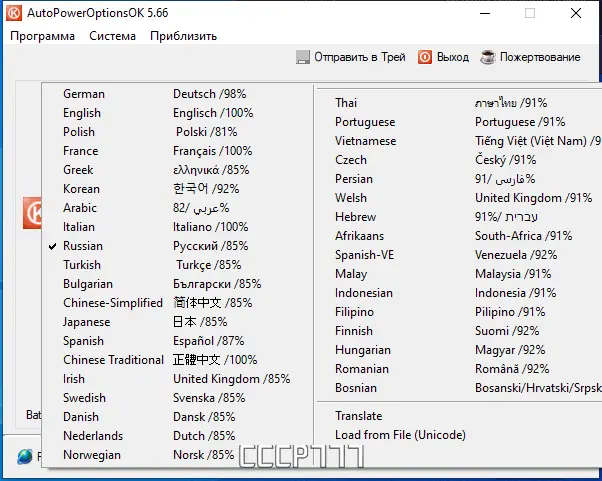Select Portuguese language
This screenshot has width=602, height=481.
459,122
